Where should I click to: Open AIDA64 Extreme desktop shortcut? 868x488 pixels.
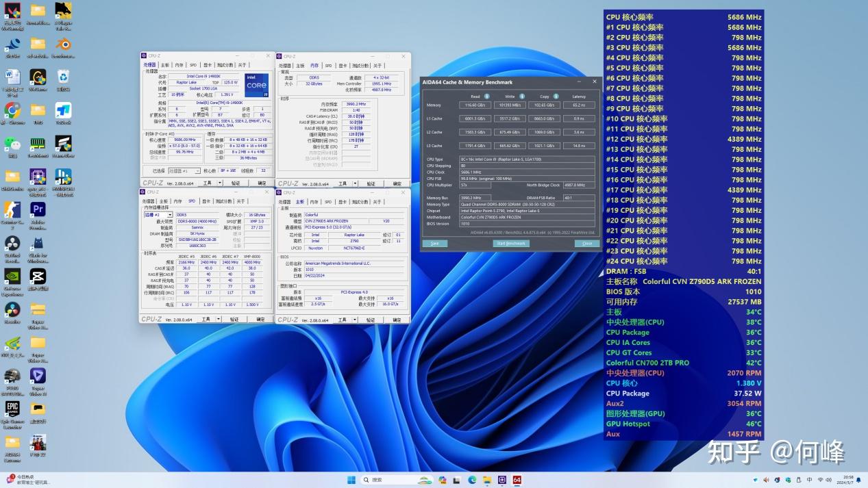[x=12, y=443]
